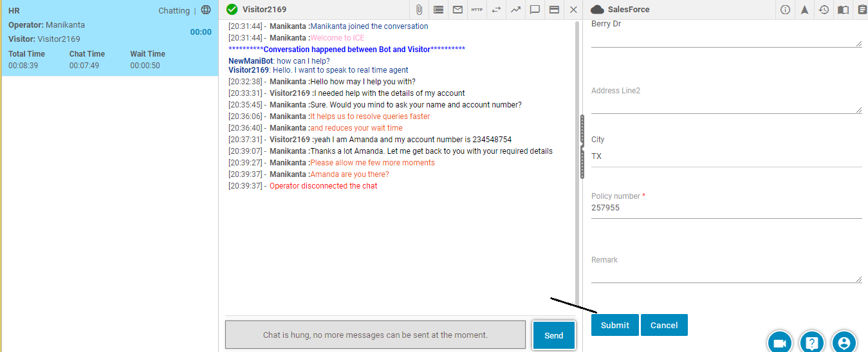Open the history clock icon
Image resolution: width=868 pixels, height=352 pixels.
[824, 10]
